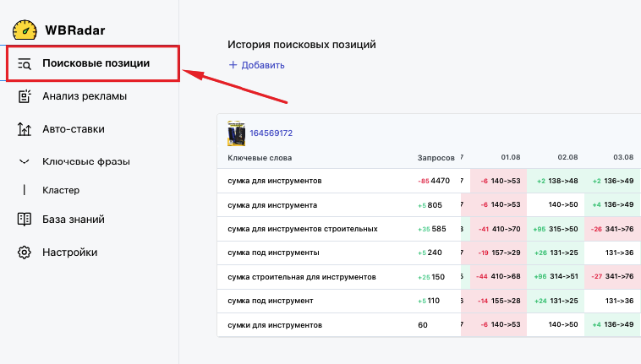
Task: Click cell 138->48 in 02.08 column
Action: 563,181
